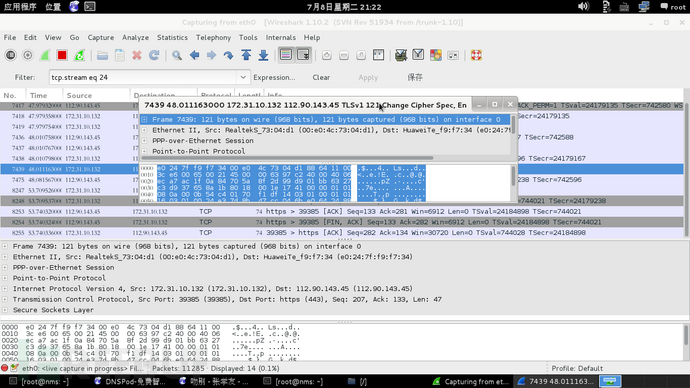Select packet 8254 FIN, ACK row
The height and width of the screenshot is (388, 690).
341,222
